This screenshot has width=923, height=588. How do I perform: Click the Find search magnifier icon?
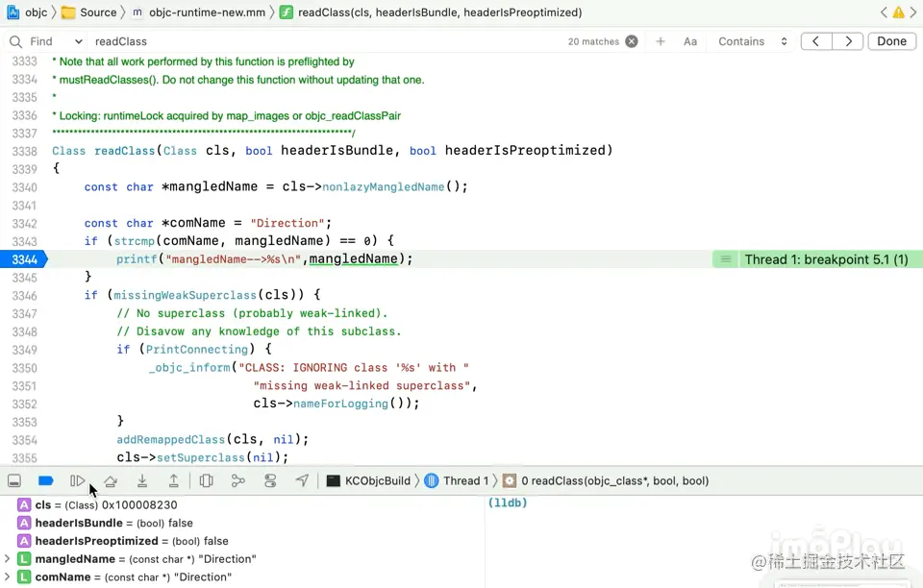coord(16,41)
